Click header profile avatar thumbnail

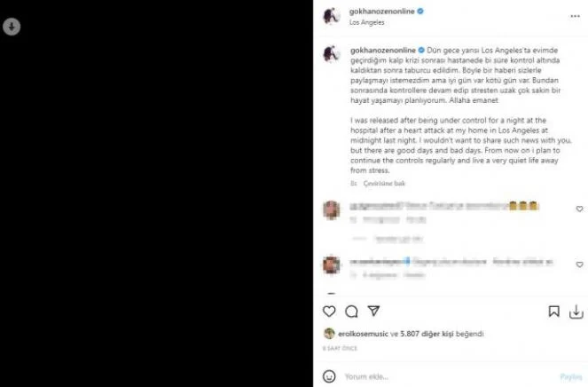click(332, 16)
